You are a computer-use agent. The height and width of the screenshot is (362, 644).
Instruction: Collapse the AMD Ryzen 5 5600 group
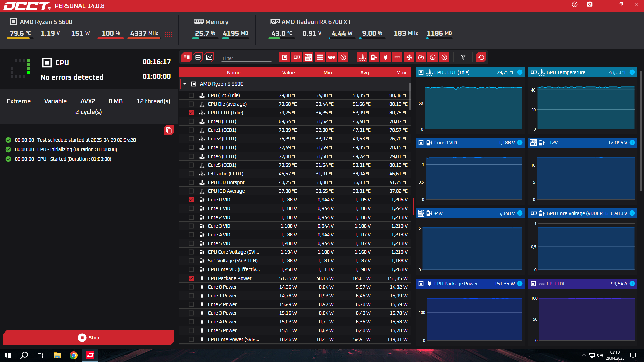(x=185, y=84)
